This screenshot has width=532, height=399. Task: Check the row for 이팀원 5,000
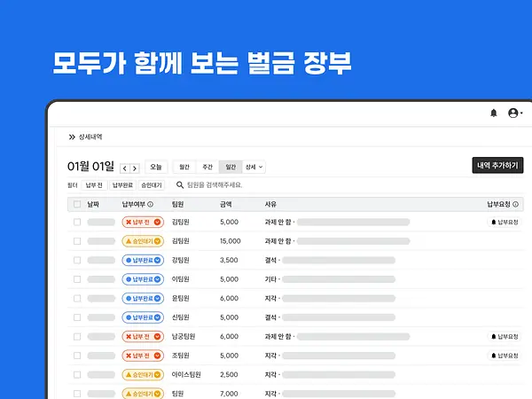coord(77,279)
